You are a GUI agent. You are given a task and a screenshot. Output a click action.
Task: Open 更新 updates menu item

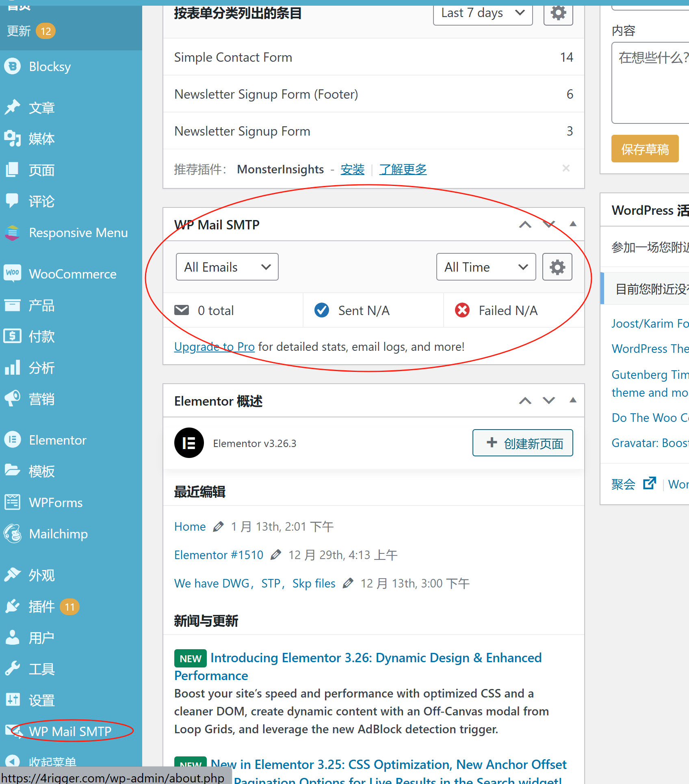(31, 31)
